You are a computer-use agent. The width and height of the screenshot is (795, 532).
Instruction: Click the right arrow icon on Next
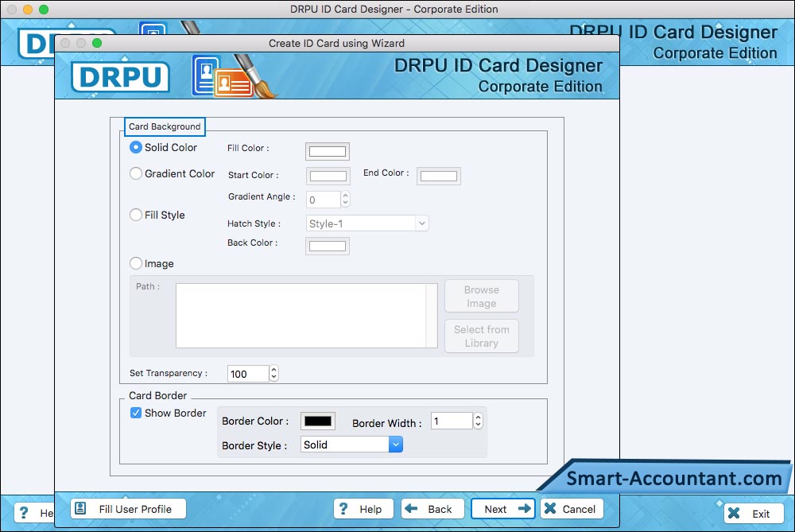click(525, 508)
